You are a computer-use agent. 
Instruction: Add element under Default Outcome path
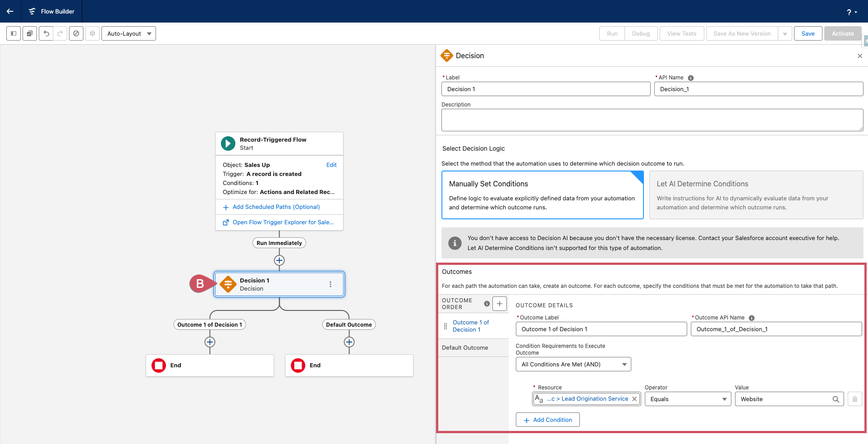pos(349,342)
